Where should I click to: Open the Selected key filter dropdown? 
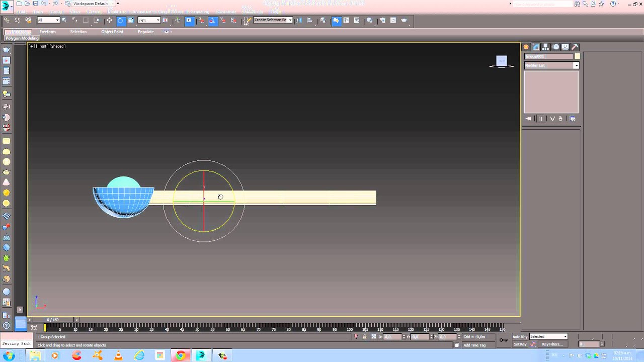[x=548, y=336]
